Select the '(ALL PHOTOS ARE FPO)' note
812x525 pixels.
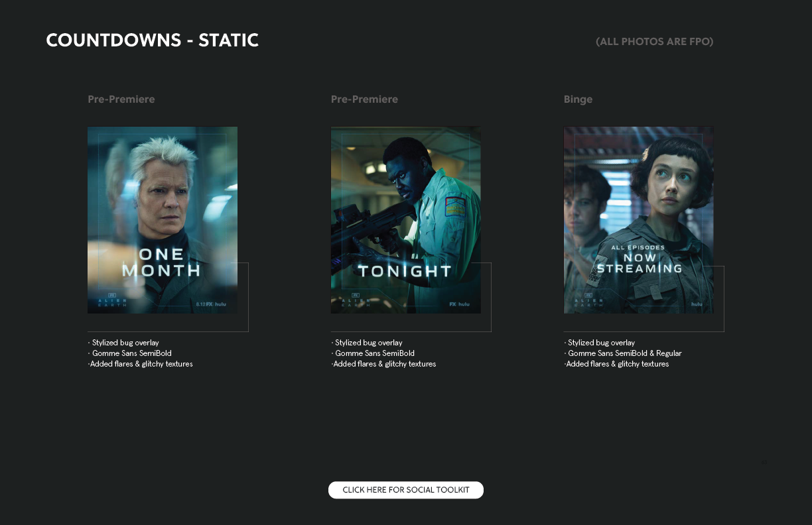click(x=655, y=42)
